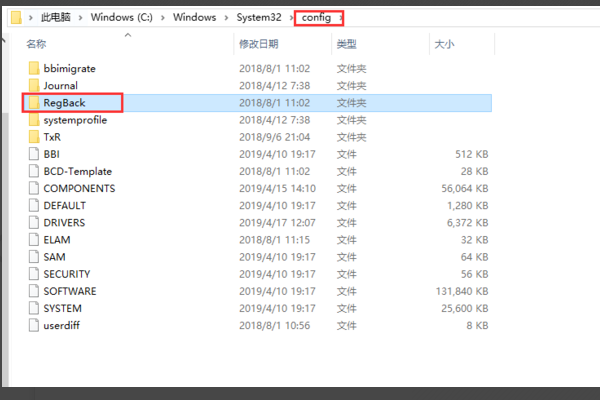
Task: Sort by 大小 column header
Action: 444,44
